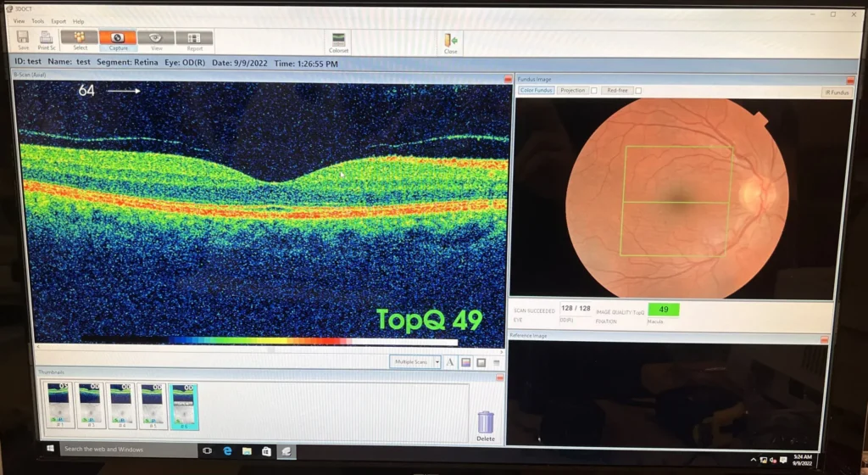Collapse the B-Scan panel red button
Viewport: 868px width, 475px height.
(x=508, y=80)
